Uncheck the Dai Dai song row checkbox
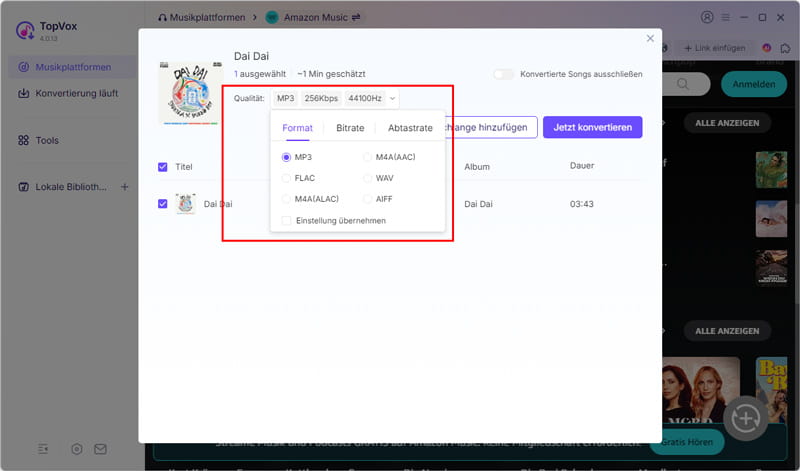This screenshot has height=471, width=800. coord(163,204)
